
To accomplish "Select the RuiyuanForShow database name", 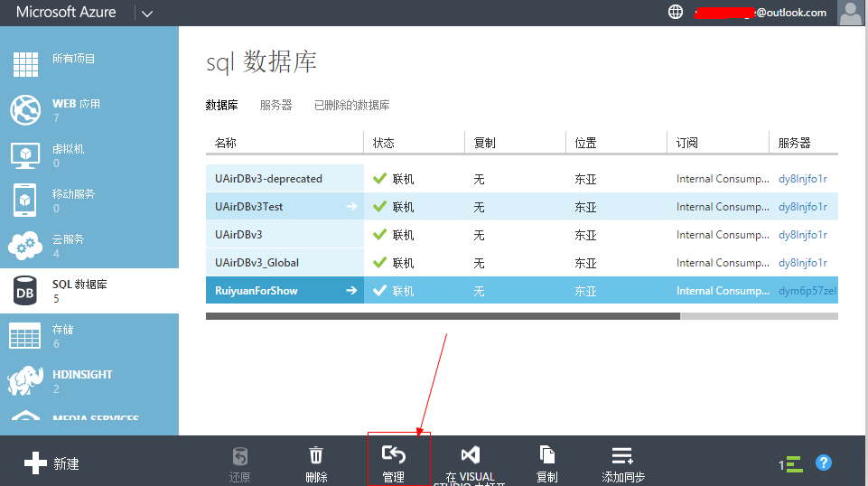I will pyautogui.click(x=257, y=291).
